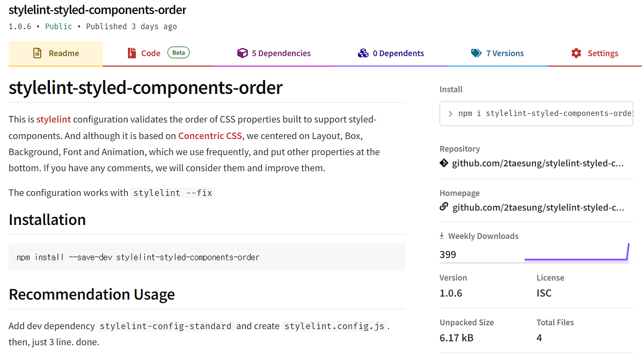644x357 pixels.
Task: Click the Beta badge next to Code
Action: point(179,53)
